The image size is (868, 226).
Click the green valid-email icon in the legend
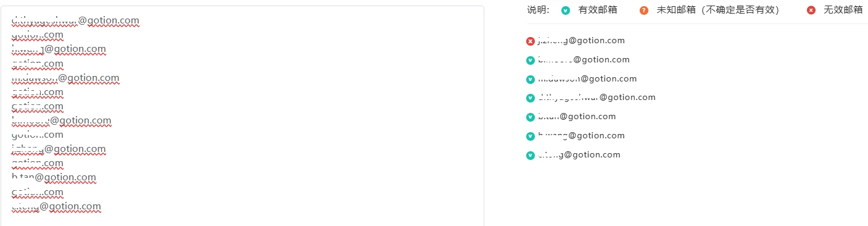pos(566,10)
